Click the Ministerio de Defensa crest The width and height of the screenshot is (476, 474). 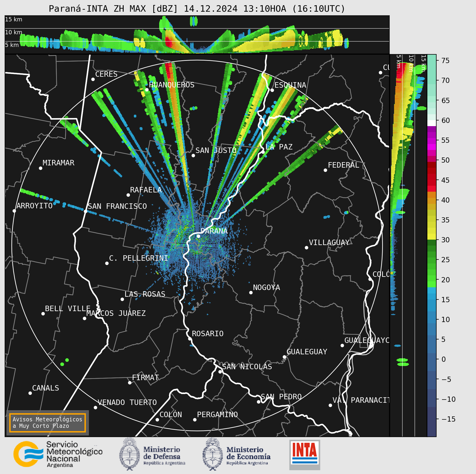click(129, 454)
